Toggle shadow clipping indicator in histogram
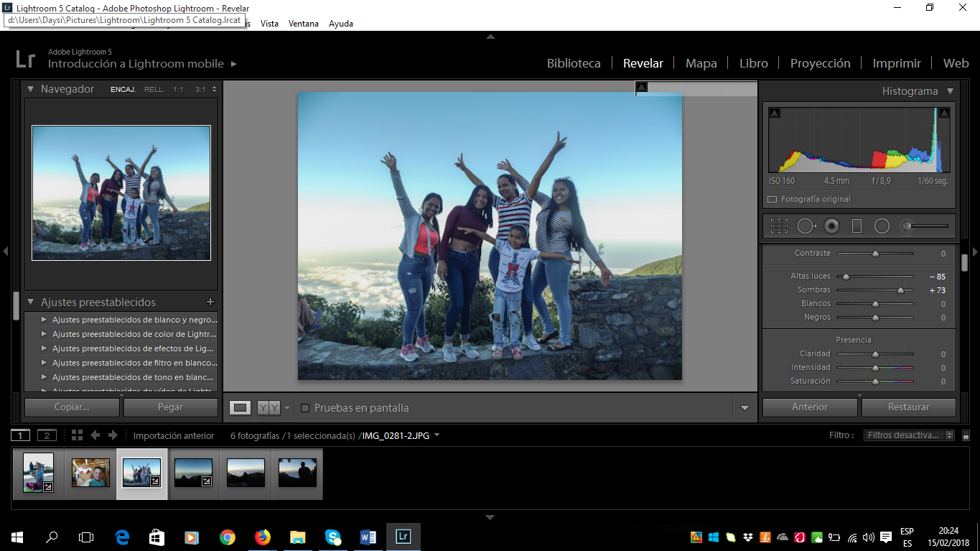This screenshot has height=551, width=980. [774, 113]
